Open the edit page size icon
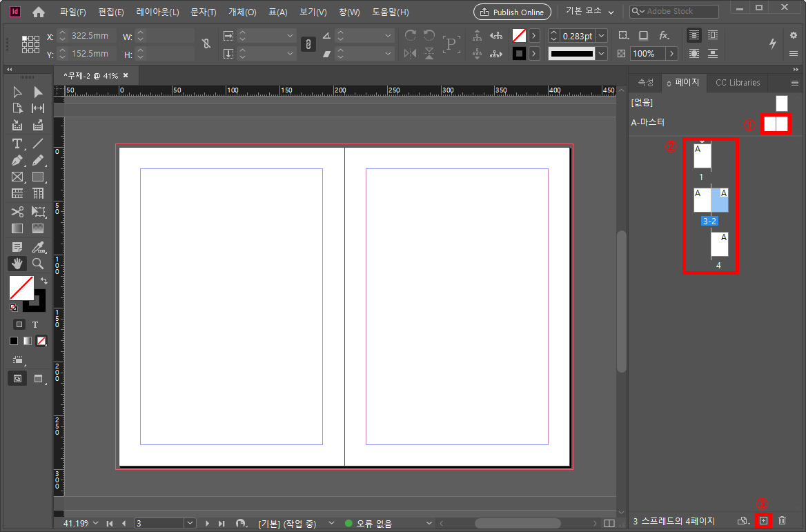The height and width of the screenshot is (532, 806). tap(743, 521)
